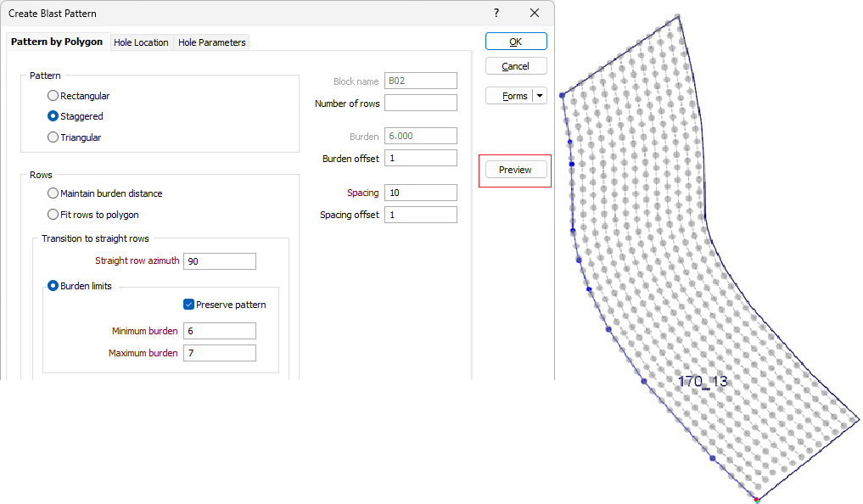Select the Burden limits radio button
This screenshot has width=863, height=504.
(53, 286)
